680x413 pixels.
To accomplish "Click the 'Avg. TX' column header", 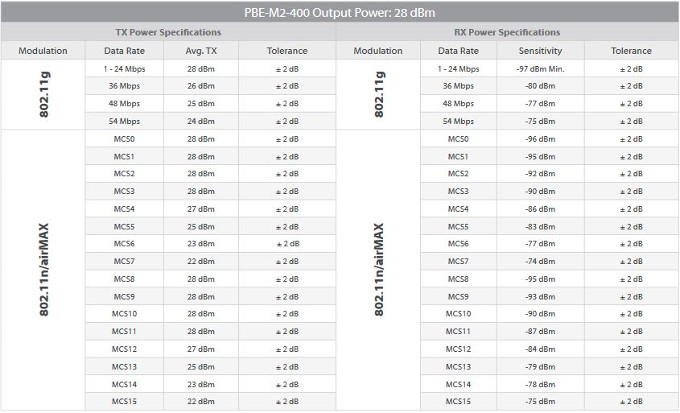I will click(x=201, y=51).
